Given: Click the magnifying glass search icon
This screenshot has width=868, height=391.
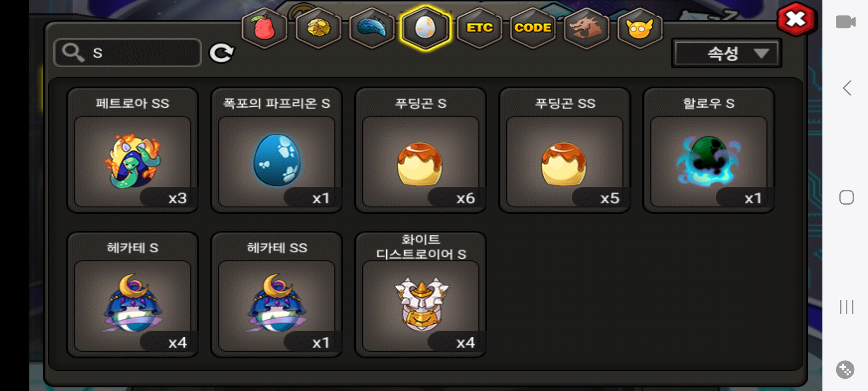Looking at the screenshot, I should coord(73,53).
